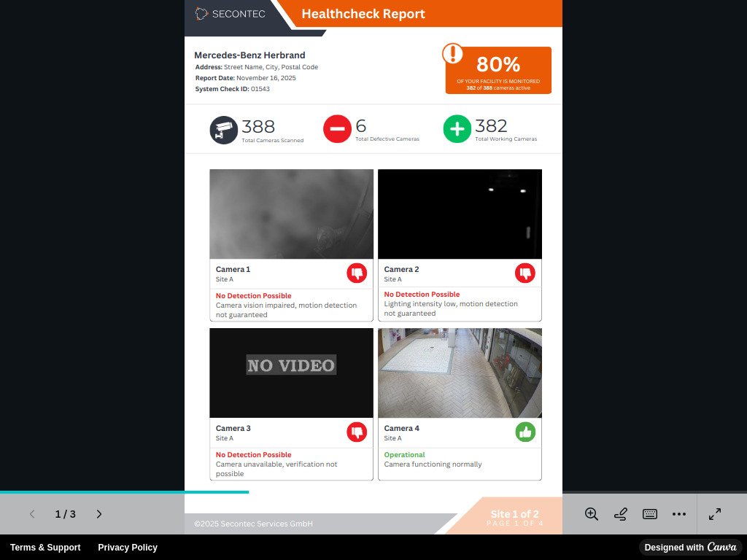Click the teal progress bar above the footer
The image size is (747, 560).
coord(124,493)
